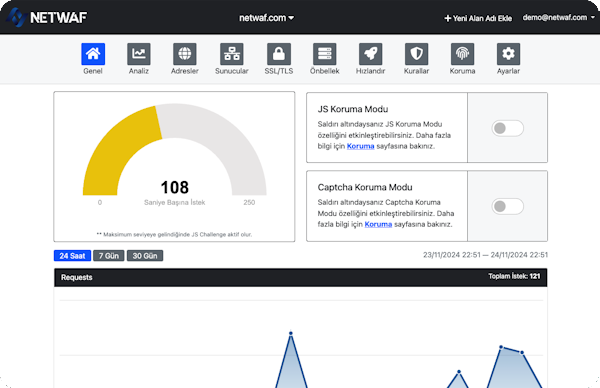This screenshot has height=388, width=600.
Task: Select the 30 Gün range tab
Action: tap(145, 256)
